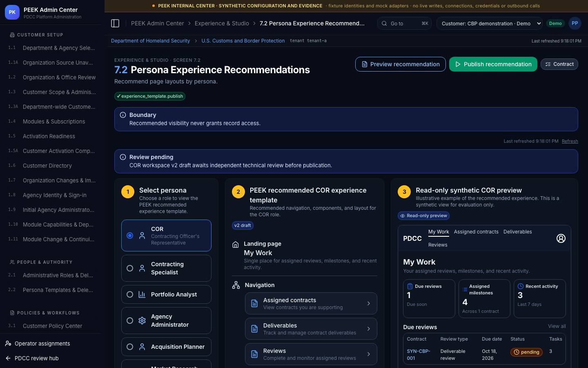The height and width of the screenshot is (368, 588).
Task: Click Publish recommendation button
Action: (x=493, y=64)
